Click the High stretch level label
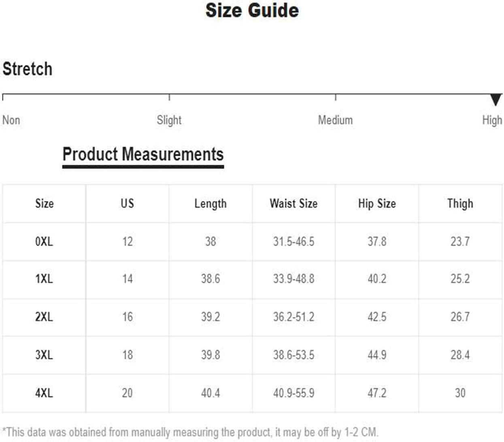504x442 pixels. pos(492,120)
